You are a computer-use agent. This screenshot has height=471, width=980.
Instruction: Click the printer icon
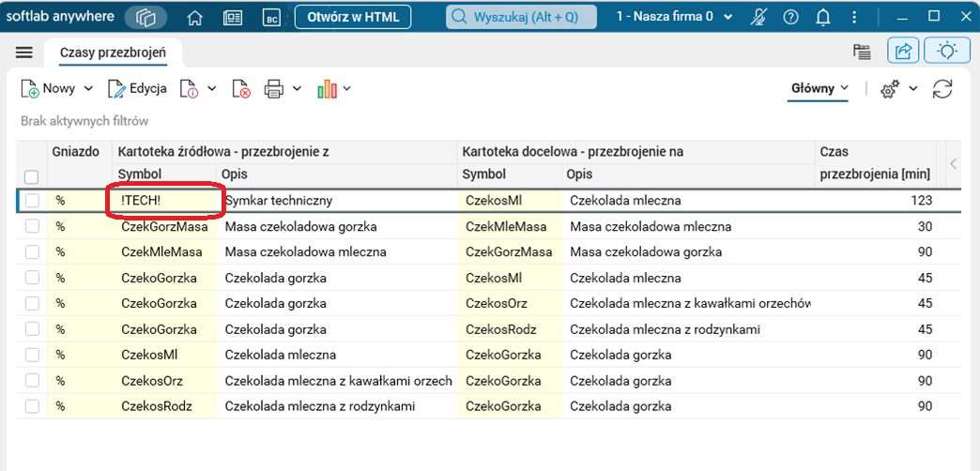click(274, 89)
